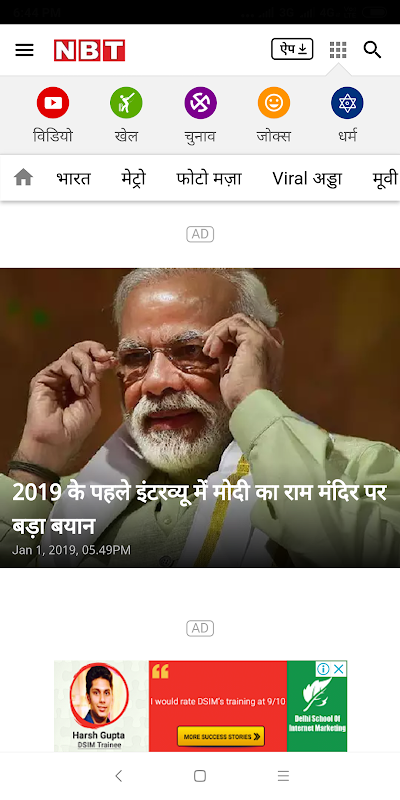
Task: Open the hamburger navigation menu
Action: (24, 50)
